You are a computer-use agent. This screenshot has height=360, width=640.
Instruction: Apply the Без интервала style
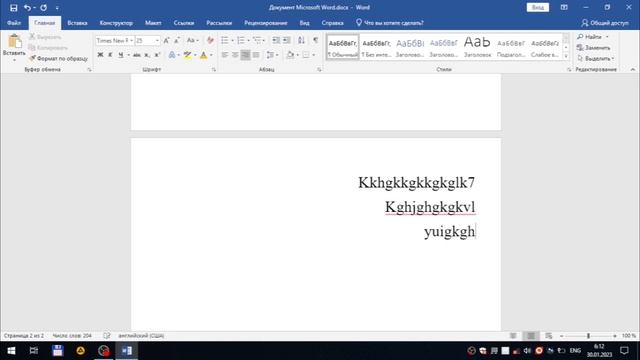click(x=376, y=47)
